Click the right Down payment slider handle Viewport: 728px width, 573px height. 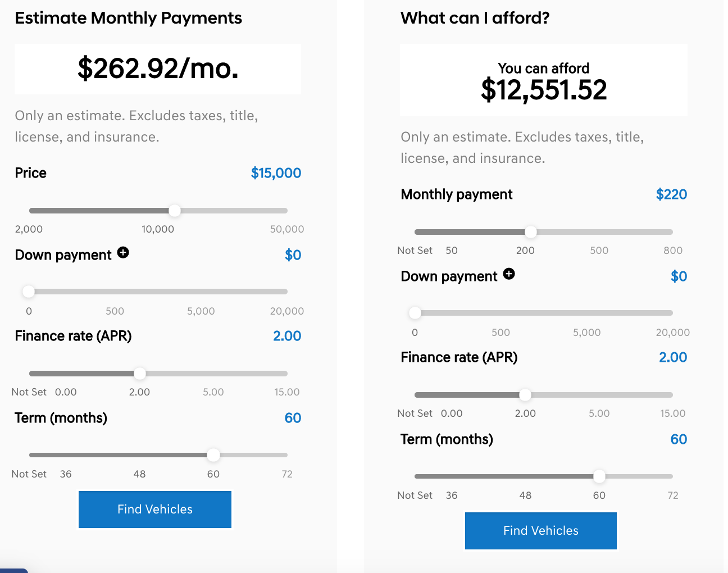pos(415,313)
